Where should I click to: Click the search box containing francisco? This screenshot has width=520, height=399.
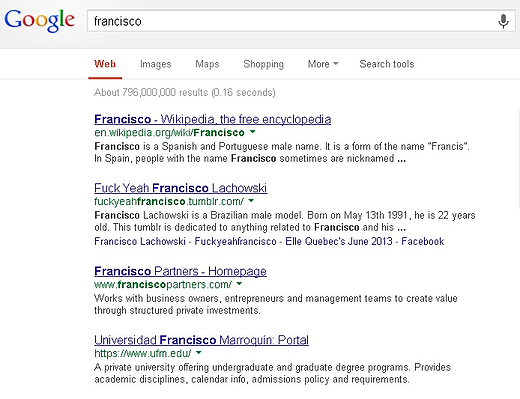tap(301, 21)
